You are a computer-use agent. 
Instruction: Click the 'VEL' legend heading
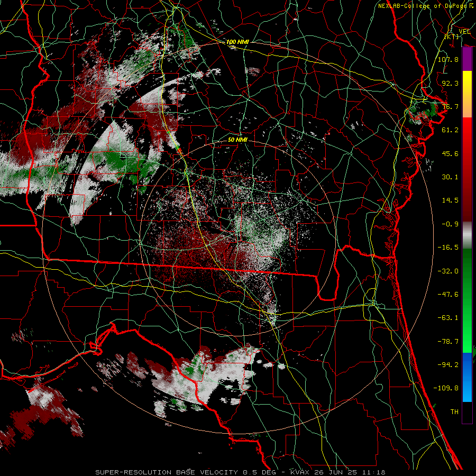coord(464,32)
